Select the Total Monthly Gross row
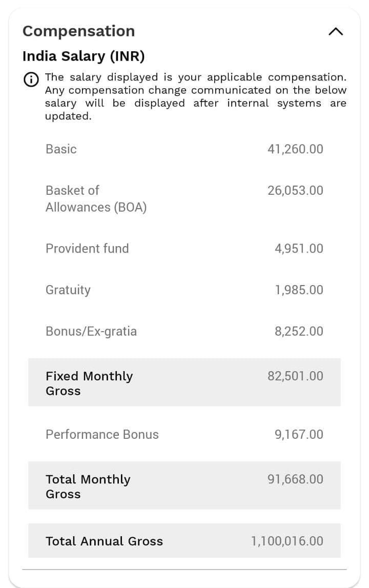 tap(184, 485)
